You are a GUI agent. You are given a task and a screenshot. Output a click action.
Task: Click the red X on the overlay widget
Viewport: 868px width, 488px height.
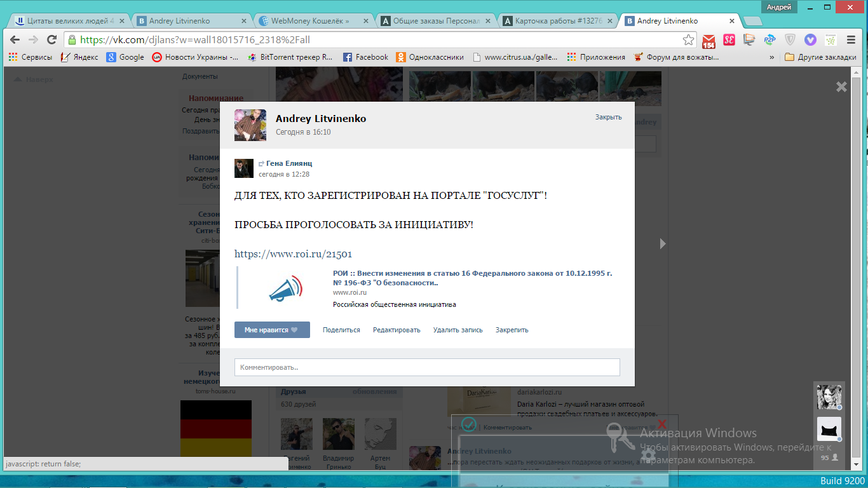pos(662,423)
